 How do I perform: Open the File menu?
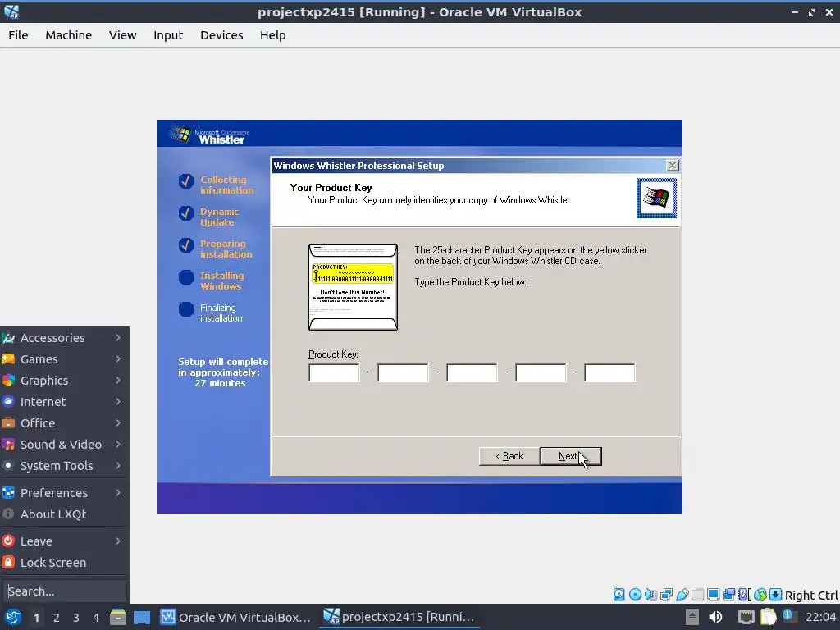pyautogui.click(x=18, y=34)
